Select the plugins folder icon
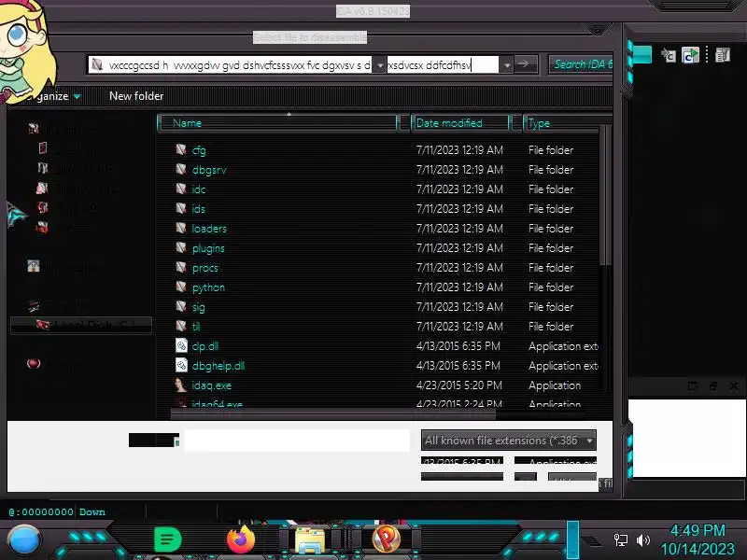The width and height of the screenshot is (747, 560). pyautogui.click(x=181, y=247)
